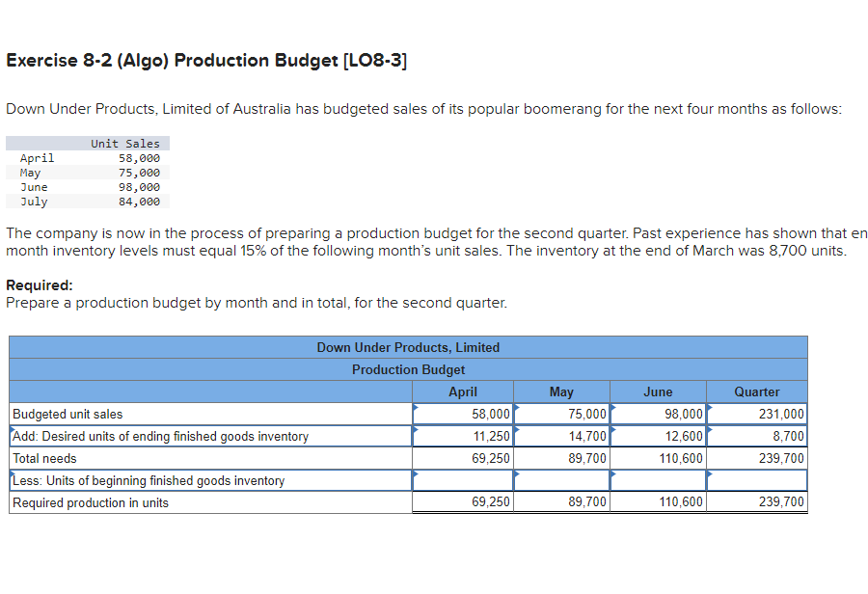Click the blue marker on June beginning inventory cell
This screenshot has width=868, height=594.
614,474
